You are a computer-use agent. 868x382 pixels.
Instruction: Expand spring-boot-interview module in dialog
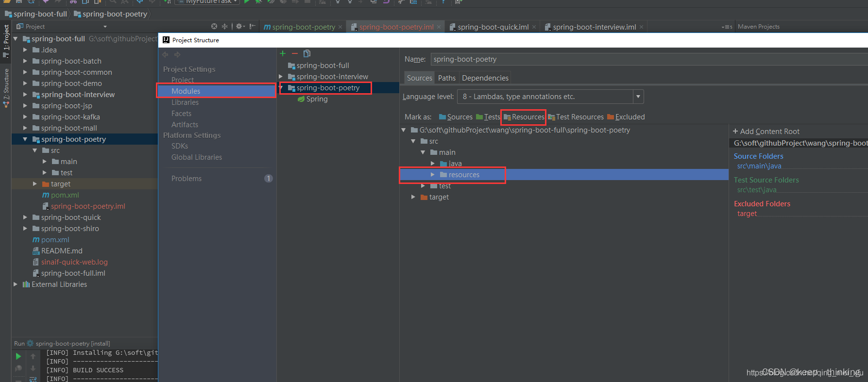point(281,77)
